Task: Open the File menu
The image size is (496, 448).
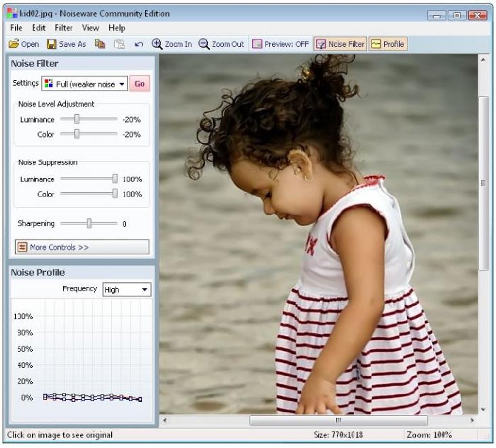Action: click(x=16, y=28)
